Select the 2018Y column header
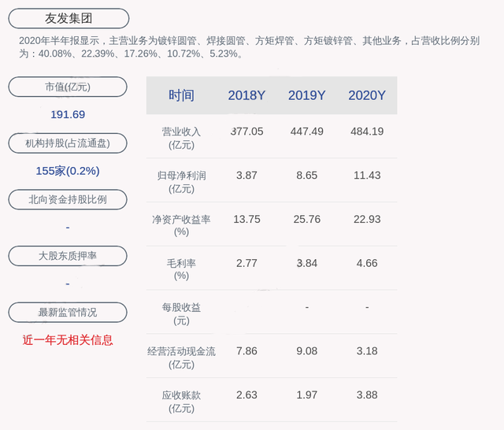 coord(246,95)
